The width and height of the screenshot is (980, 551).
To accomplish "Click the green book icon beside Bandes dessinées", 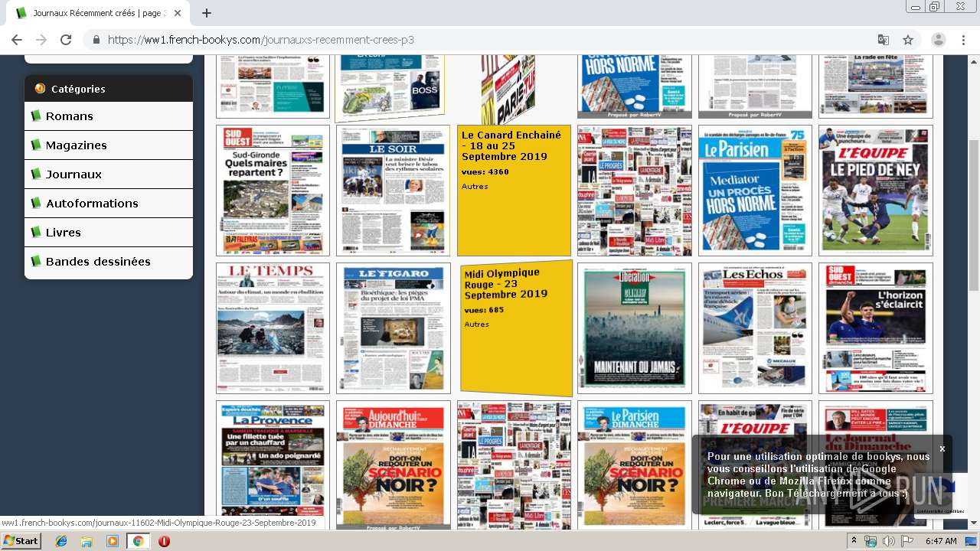I will click(35, 261).
